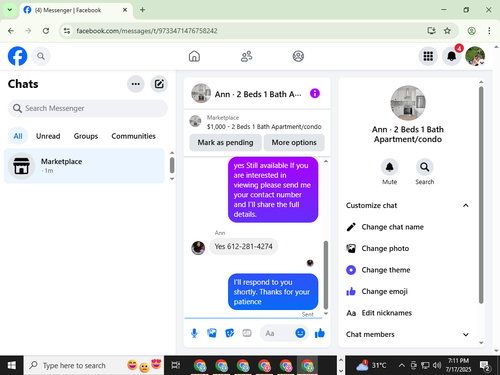Open a new browser tab plus
500x375 pixels.
pyautogui.click(x=142, y=10)
